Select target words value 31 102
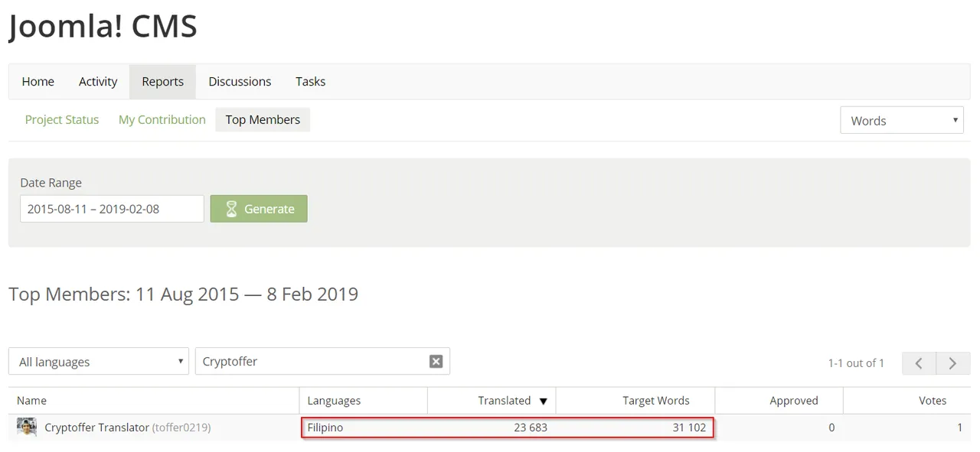The height and width of the screenshot is (452, 980). pos(689,428)
